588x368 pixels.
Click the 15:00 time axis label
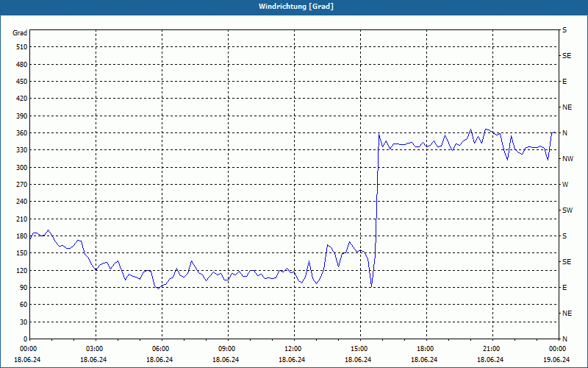[x=360, y=349]
